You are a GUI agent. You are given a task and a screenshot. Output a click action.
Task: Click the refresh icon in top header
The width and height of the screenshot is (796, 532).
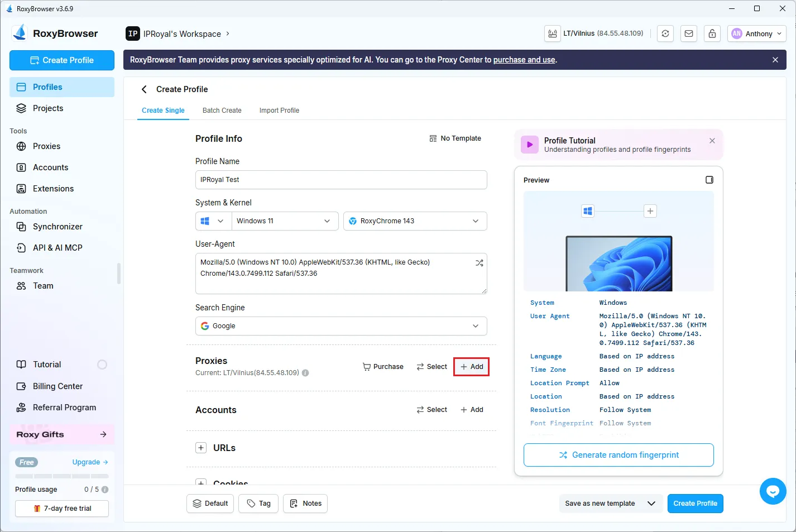(x=665, y=33)
